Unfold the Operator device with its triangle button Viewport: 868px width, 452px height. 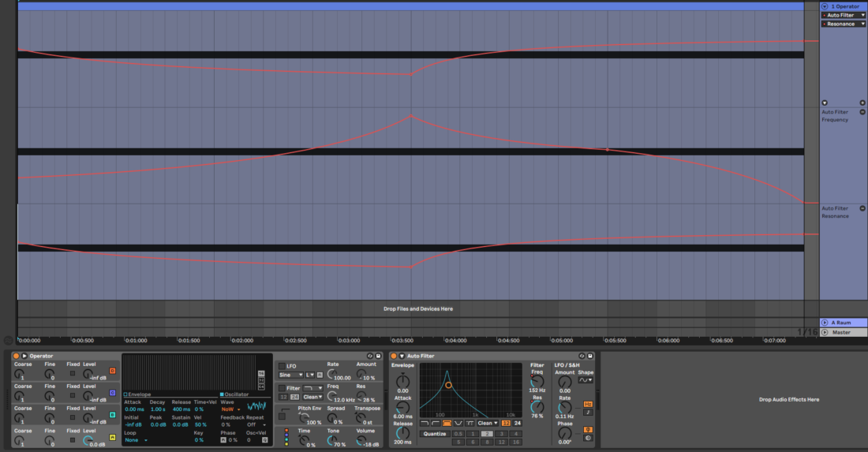[x=24, y=356]
